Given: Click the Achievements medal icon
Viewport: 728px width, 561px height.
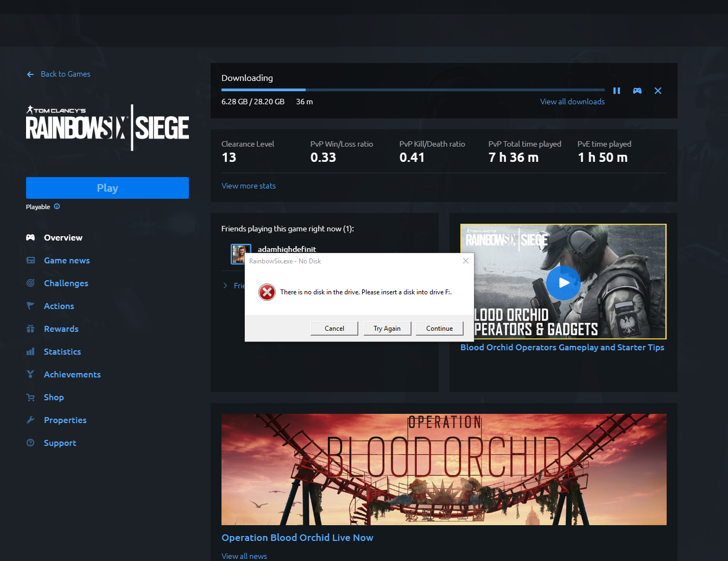Looking at the screenshot, I should [30, 374].
